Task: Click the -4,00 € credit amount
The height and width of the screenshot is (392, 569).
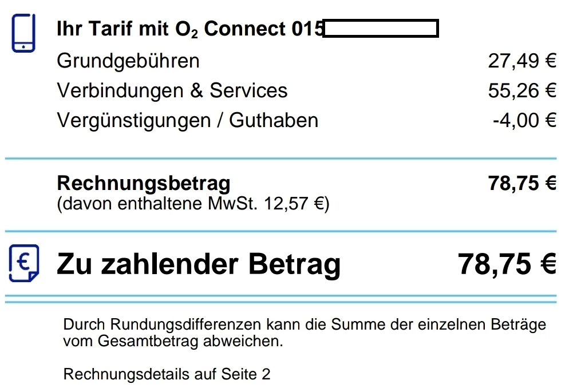Action: click(x=524, y=120)
